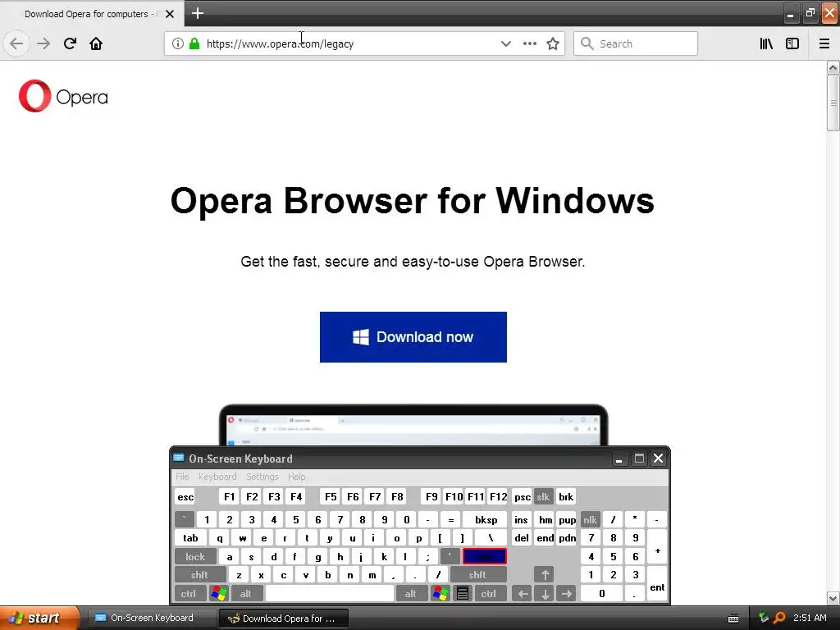The width and height of the screenshot is (840, 630).
Task: Click the laptop preview image
Action: [413, 425]
